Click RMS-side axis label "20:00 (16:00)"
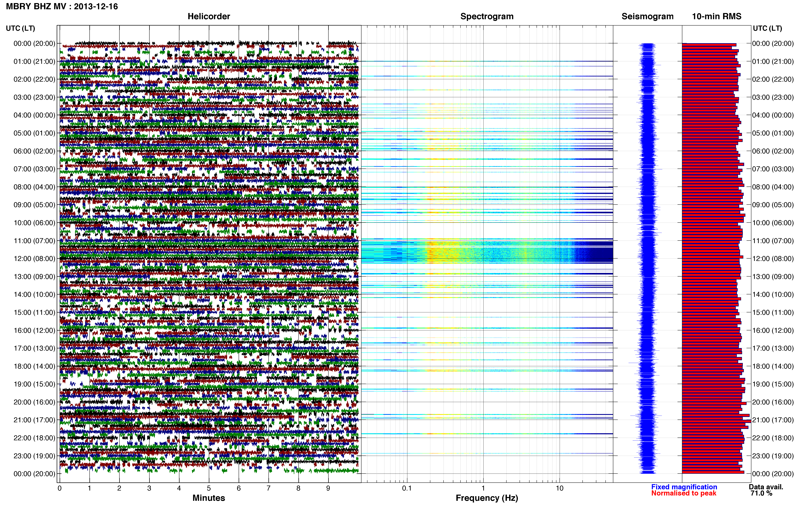 [773, 402]
